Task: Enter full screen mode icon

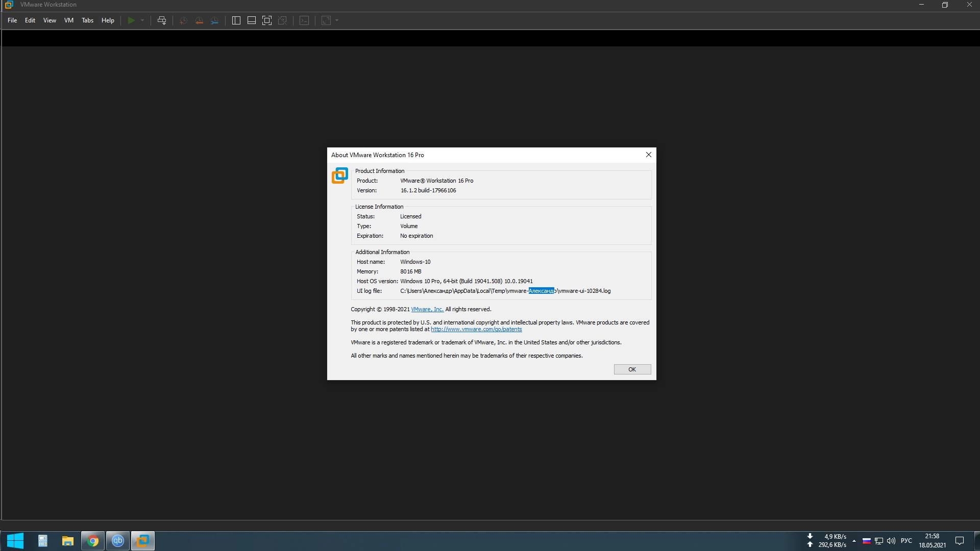Action: coord(267,20)
